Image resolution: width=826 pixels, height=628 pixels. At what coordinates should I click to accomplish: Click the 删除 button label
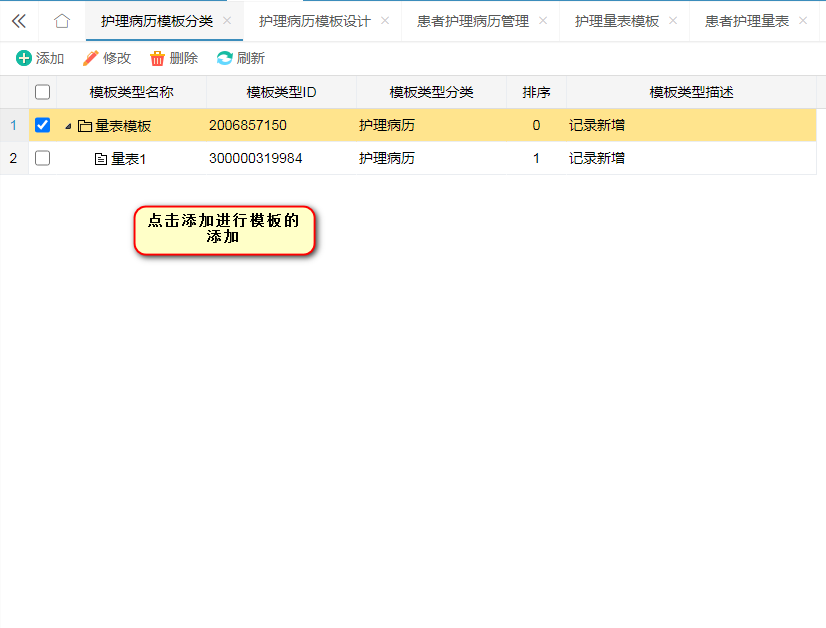184,58
